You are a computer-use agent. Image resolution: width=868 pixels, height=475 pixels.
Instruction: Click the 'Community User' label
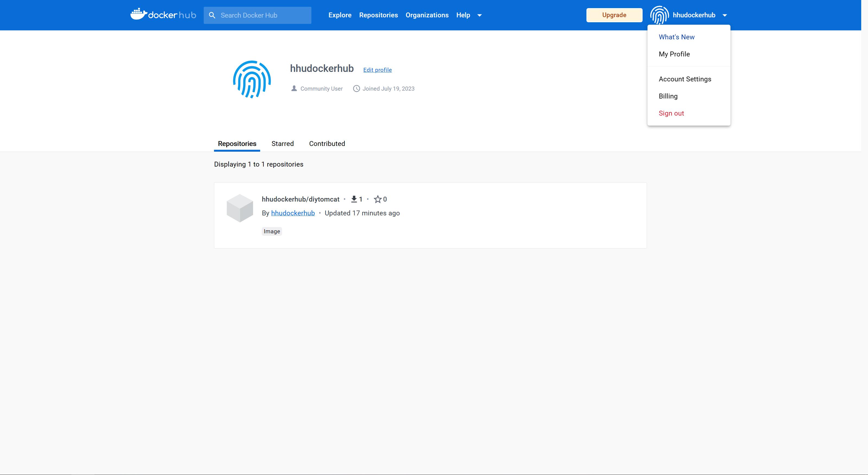click(x=321, y=89)
